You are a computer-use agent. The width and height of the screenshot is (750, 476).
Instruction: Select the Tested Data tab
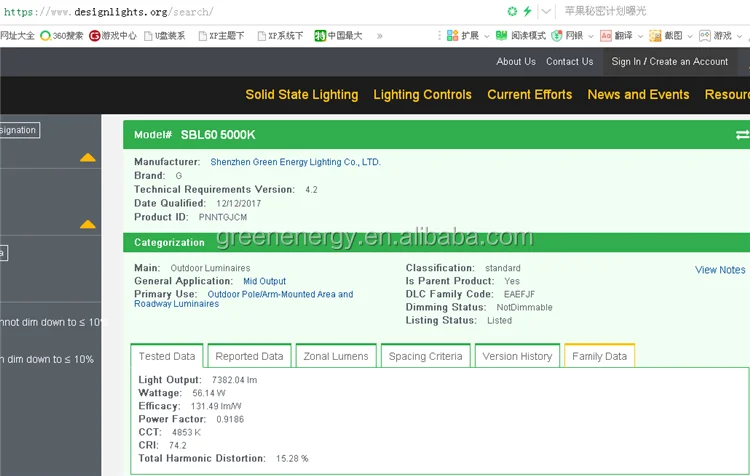click(167, 356)
